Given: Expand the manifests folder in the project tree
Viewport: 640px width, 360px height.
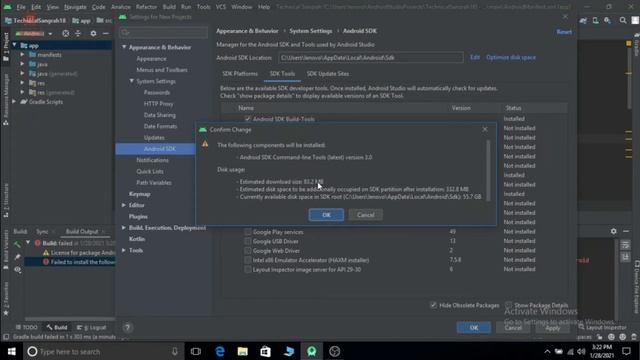Looking at the screenshot, I should pyautogui.click(x=22, y=55).
